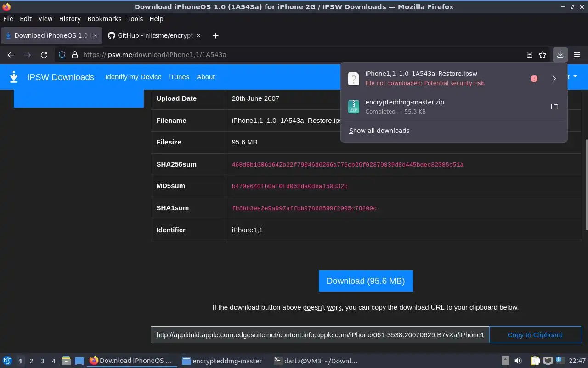
Task: Go back with the browser back arrow
Action: click(11, 55)
